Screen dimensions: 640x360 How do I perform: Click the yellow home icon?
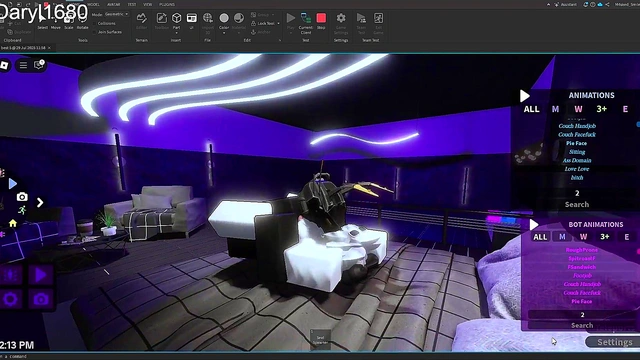[13, 223]
